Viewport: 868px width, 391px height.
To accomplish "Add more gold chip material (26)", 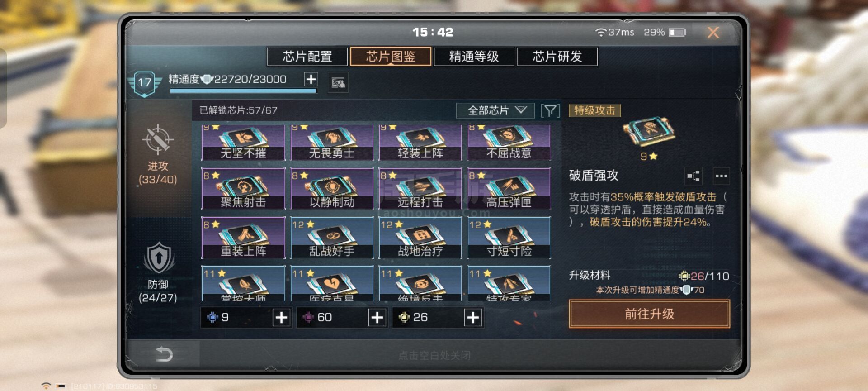I will pyautogui.click(x=473, y=318).
